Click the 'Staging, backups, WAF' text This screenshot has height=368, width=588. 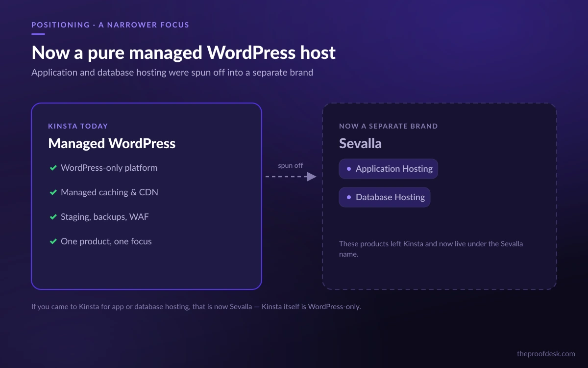point(105,217)
